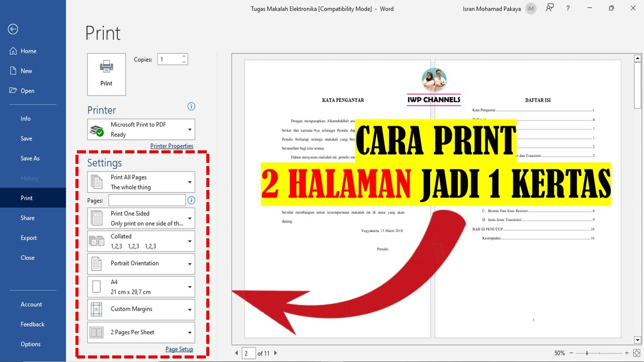Open Feedback in the sidebar
The height and width of the screenshot is (362, 644).
[x=33, y=324]
